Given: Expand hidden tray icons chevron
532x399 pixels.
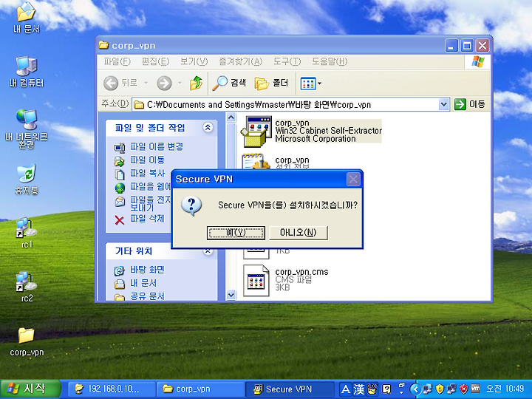Looking at the screenshot, I should click(415, 389).
